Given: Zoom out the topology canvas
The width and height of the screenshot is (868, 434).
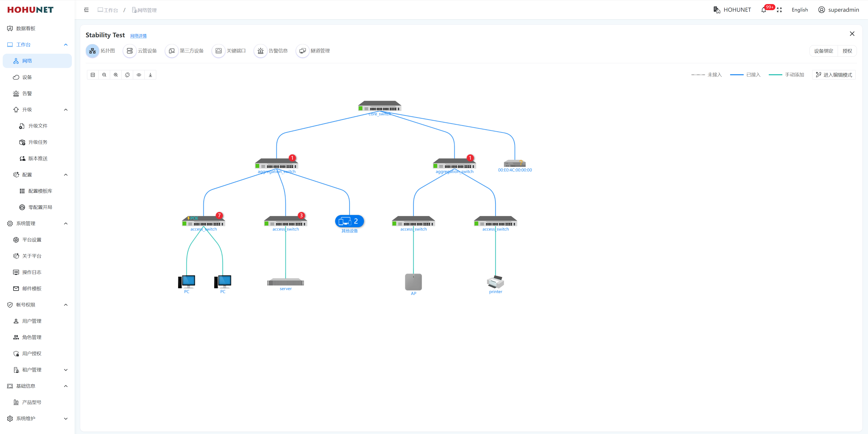Looking at the screenshot, I should [x=104, y=75].
